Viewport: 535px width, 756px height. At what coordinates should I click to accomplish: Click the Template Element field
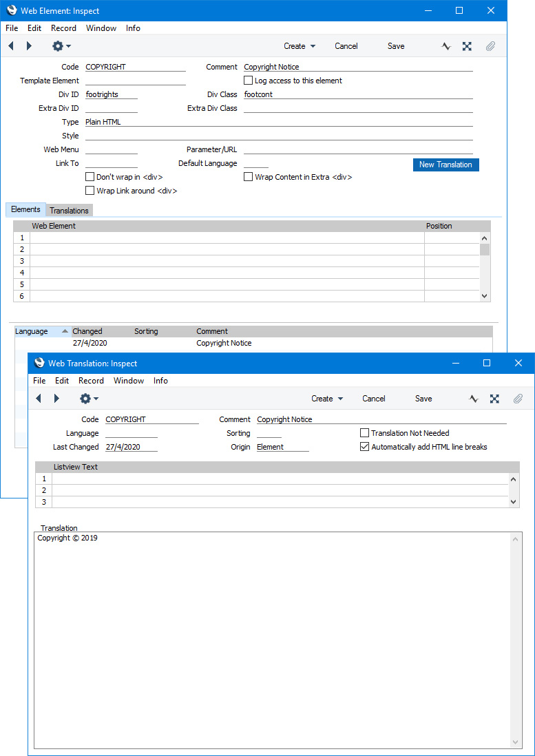pyautogui.click(x=136, y=81)
